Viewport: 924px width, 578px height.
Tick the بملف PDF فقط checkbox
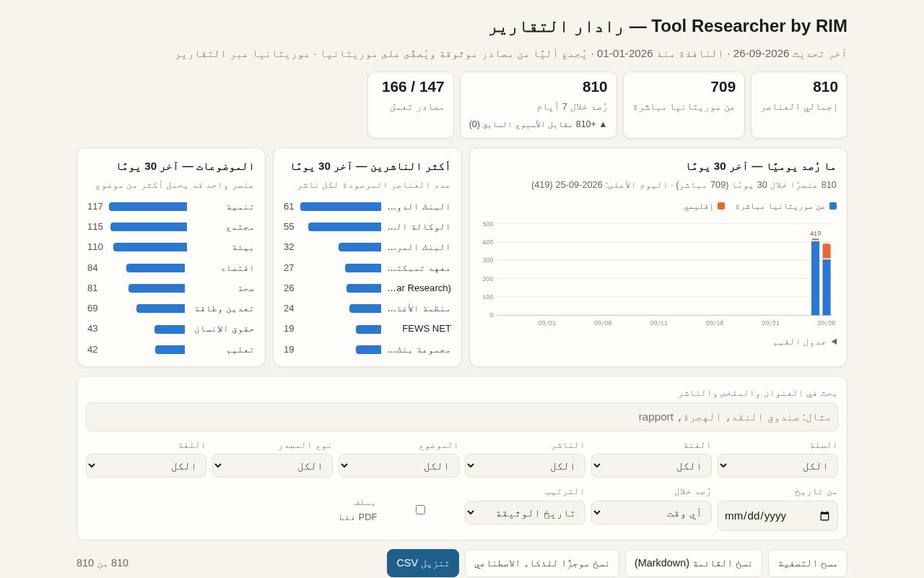[x=420, y=509]
